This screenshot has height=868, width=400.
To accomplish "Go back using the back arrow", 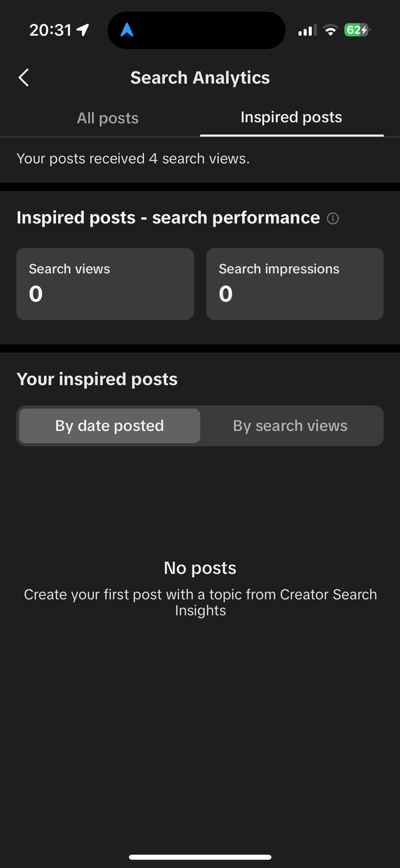I will [x=23, y=77].
